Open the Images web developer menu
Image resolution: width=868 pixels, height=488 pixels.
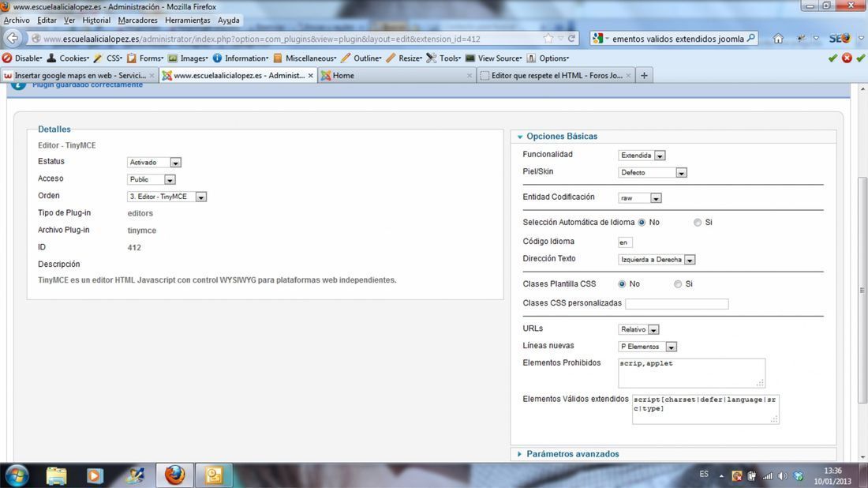point(188,58)
